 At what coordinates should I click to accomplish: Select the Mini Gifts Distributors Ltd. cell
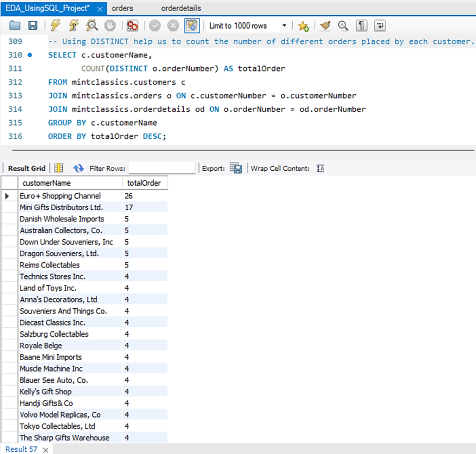(70, 207)
